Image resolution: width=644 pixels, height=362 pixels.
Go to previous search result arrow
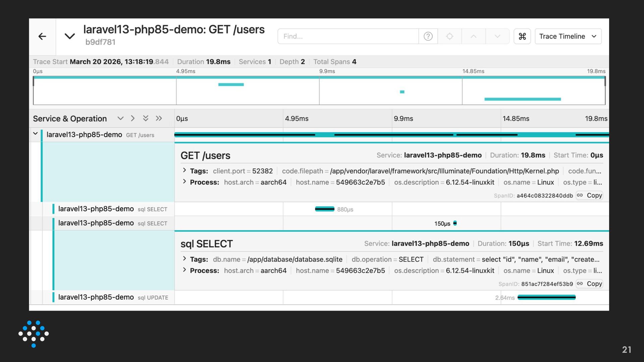pyautogui.click(x=473, y=36)
